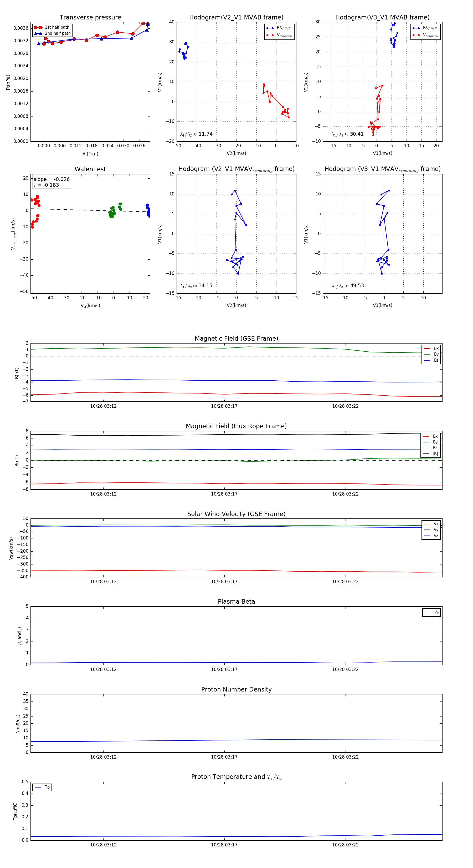The height and width of the screenshot is (868, 473).
Task: Click the "Plasma Beta" panel title
Action: coord(236,602)
